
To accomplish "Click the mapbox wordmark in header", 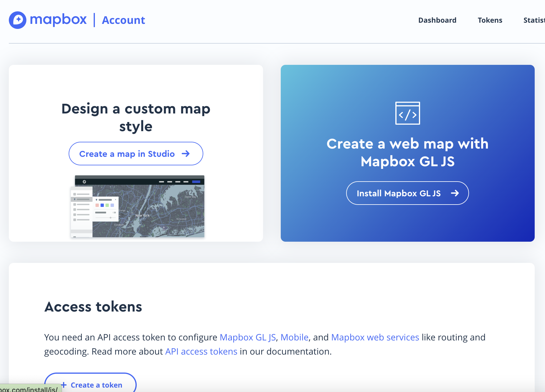I will 58,20.
